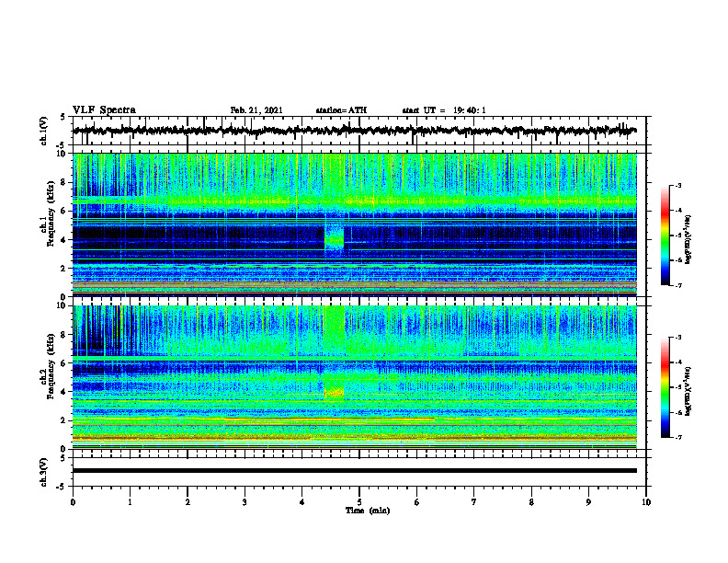Click the orange 4 kHz burst in the ch.2 spectrogram
The height and width of the screenshot is (563, 728).
tap(334, 393)
